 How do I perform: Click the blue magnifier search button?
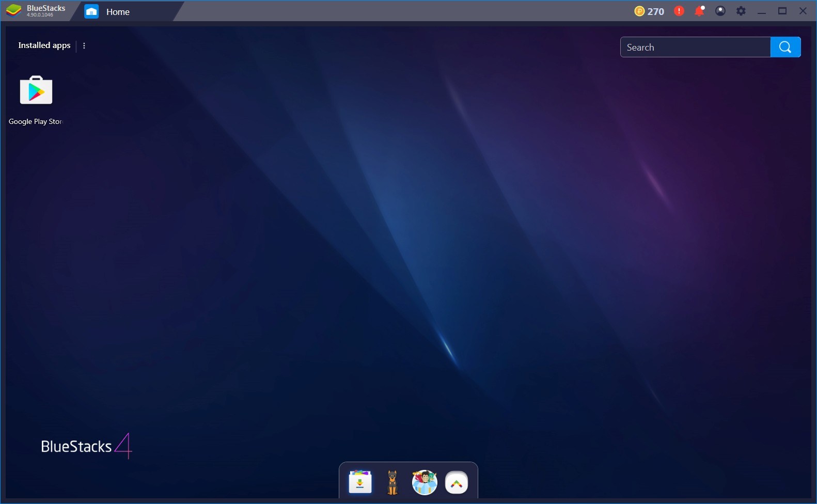click(785, 47)
